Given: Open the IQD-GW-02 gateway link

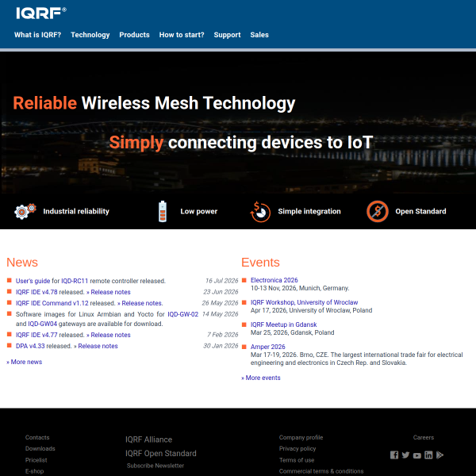Looking at the screenshot, I should pos(183,314).
